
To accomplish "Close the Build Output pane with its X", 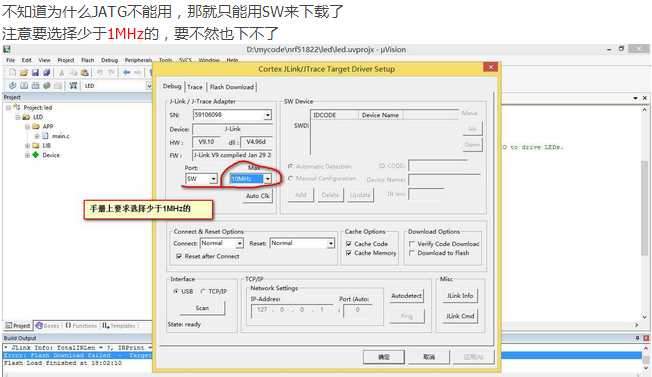I will 646,338.
